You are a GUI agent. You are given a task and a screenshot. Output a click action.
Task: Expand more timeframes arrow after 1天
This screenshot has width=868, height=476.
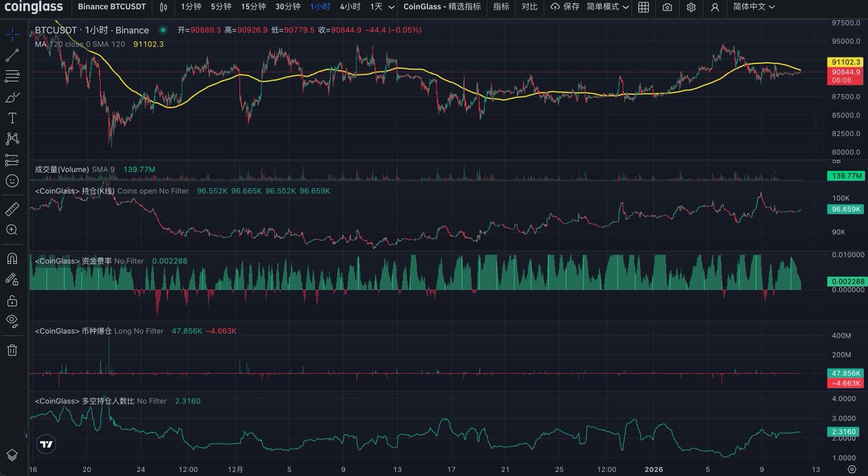click(x=391, y=7)
